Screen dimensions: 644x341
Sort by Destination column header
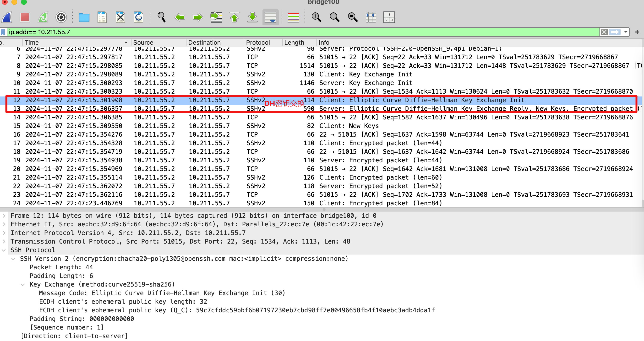pyautogui.click(x=215, y=43)
